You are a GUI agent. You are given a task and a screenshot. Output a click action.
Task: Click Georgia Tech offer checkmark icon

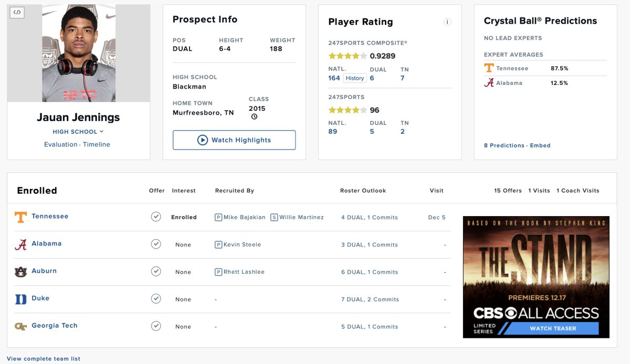156,326
